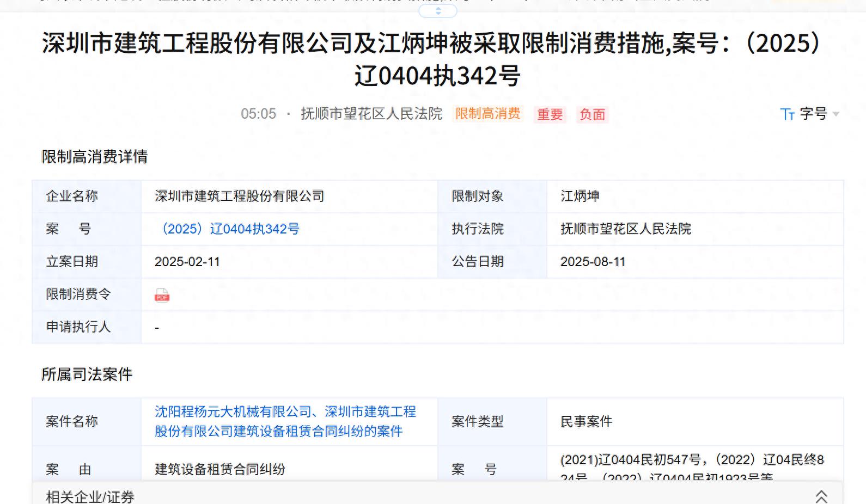866x504 pixels.
Task: Click the 重要 tag
Action: pos(550,114)
